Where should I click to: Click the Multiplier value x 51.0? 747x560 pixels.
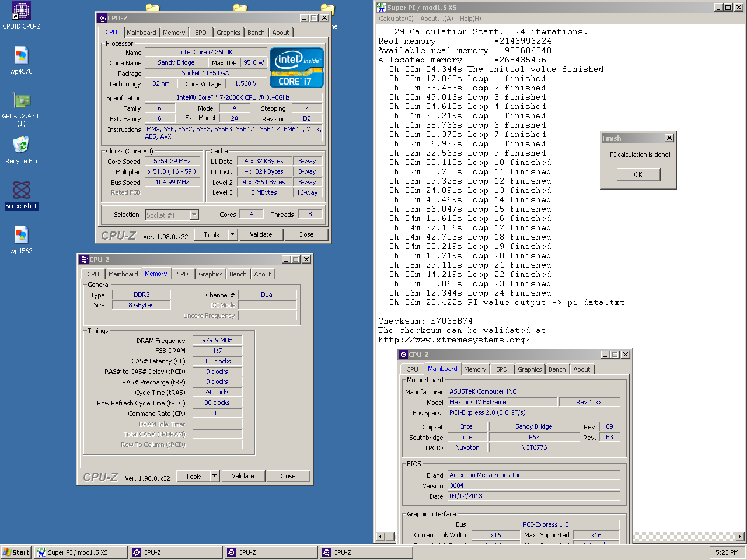[x=172, y=171]
